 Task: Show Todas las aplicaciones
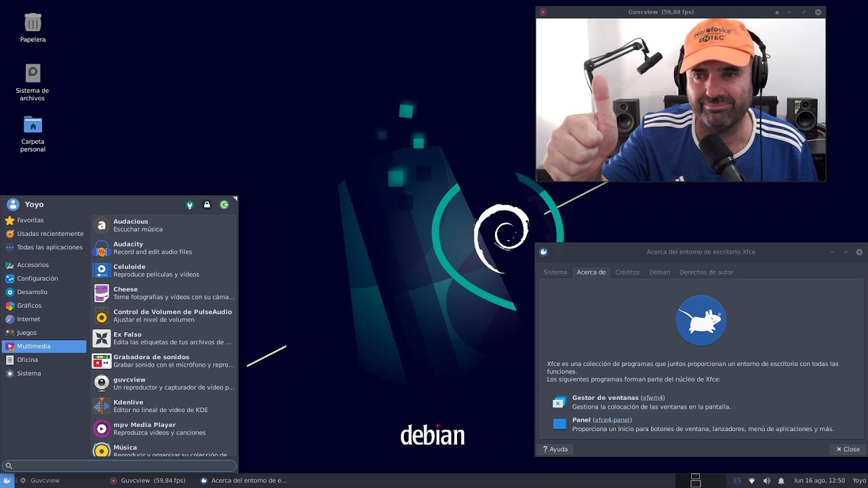pos(44,247)
